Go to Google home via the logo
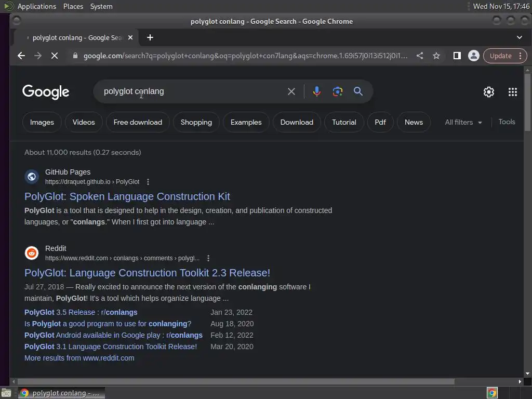The width and height of the screenshot is (532, 399). click(x=46, y=92)
